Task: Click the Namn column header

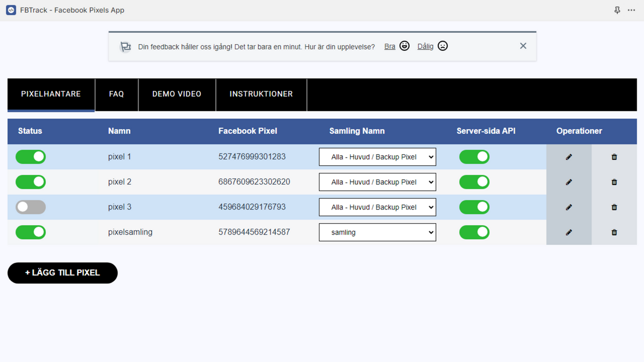Action: [119, 131]
